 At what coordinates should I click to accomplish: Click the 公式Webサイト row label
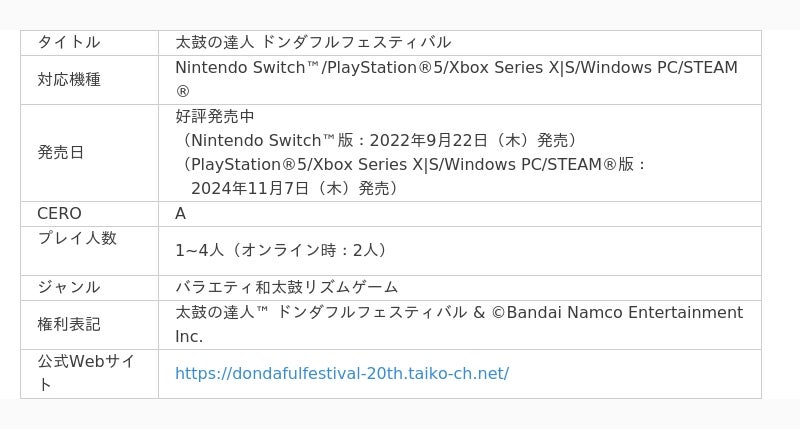point(85,360)
